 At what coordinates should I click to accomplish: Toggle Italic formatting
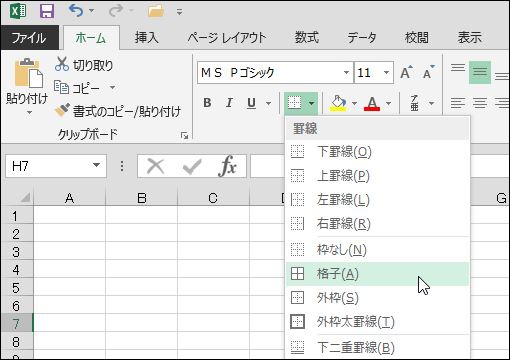[229, 103]
